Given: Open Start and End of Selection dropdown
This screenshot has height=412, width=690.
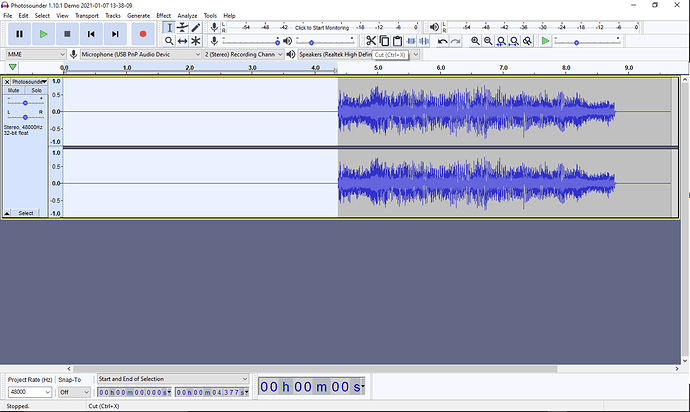Looking at the screenshot, I should tap(173, 379).
